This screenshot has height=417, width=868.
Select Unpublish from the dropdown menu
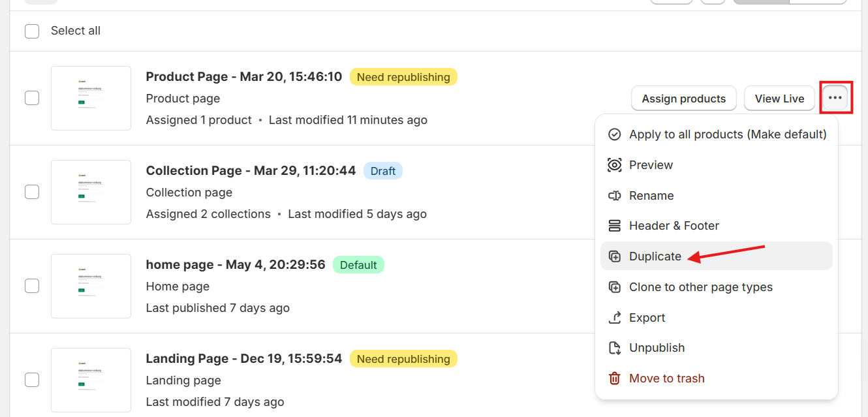pyautogui.click(x=657, y=347)
